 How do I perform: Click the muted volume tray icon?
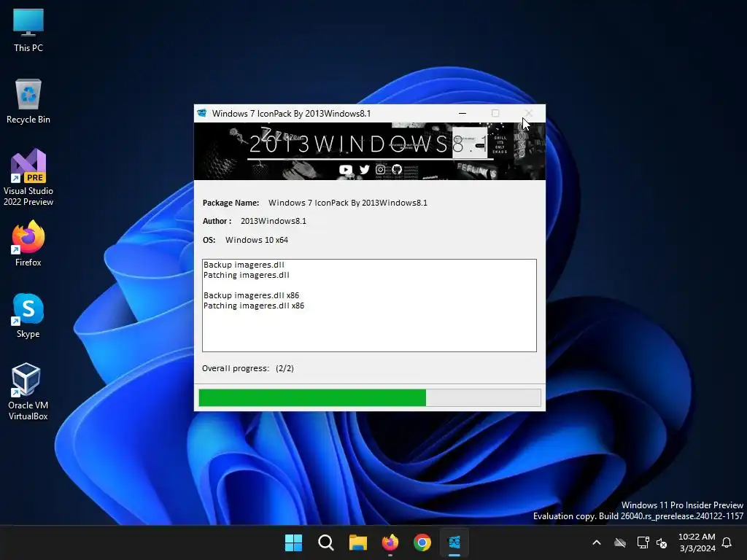click(662, 542)
